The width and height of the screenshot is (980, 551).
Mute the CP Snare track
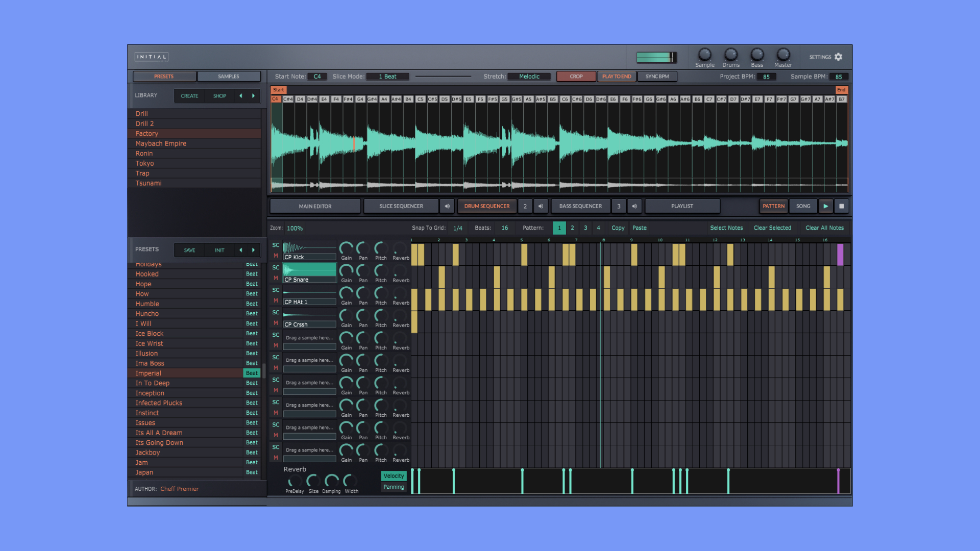276,278
